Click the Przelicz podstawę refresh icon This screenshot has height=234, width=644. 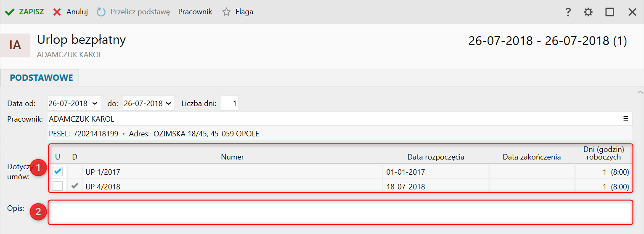[101, 12]
